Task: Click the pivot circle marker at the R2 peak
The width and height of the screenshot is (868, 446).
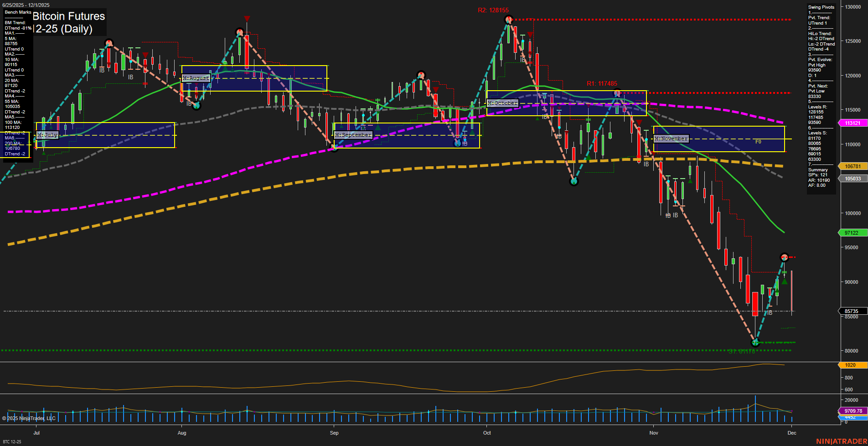Action: tap(508, 20)
